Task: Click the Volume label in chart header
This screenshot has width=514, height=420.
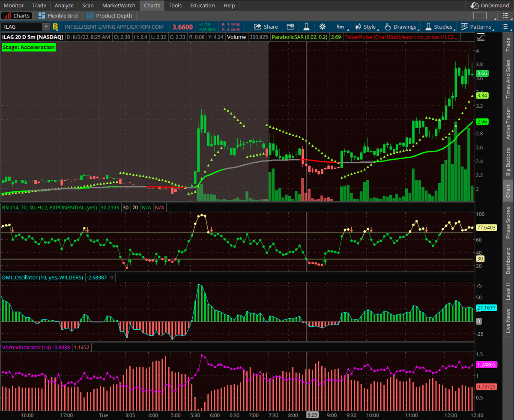Action: click(x=236, y=37)
